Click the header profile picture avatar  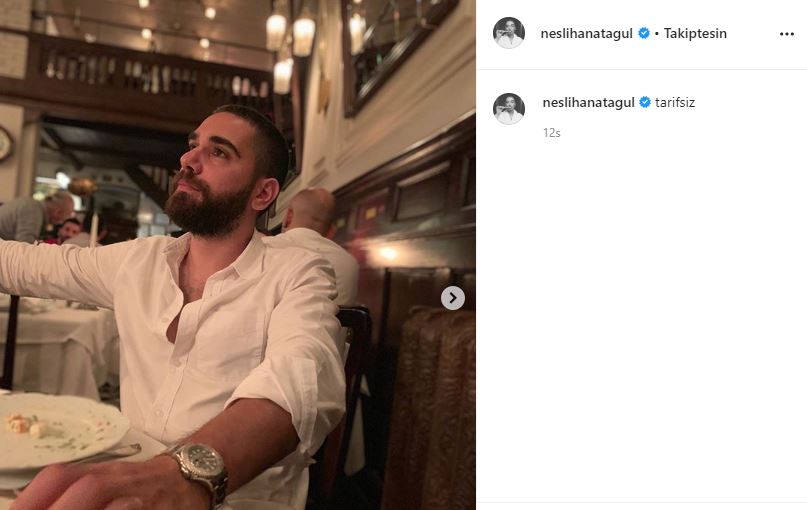coord(509,33)
